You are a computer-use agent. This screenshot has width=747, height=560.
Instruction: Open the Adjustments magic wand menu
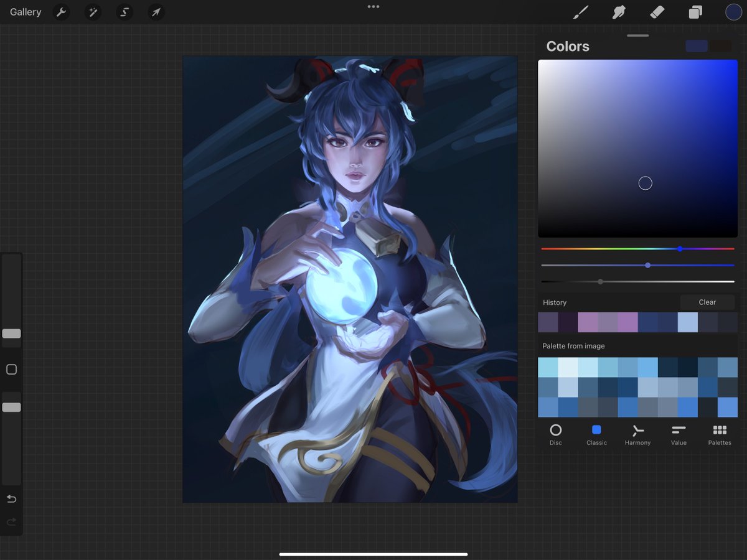(x=93, y=12)
